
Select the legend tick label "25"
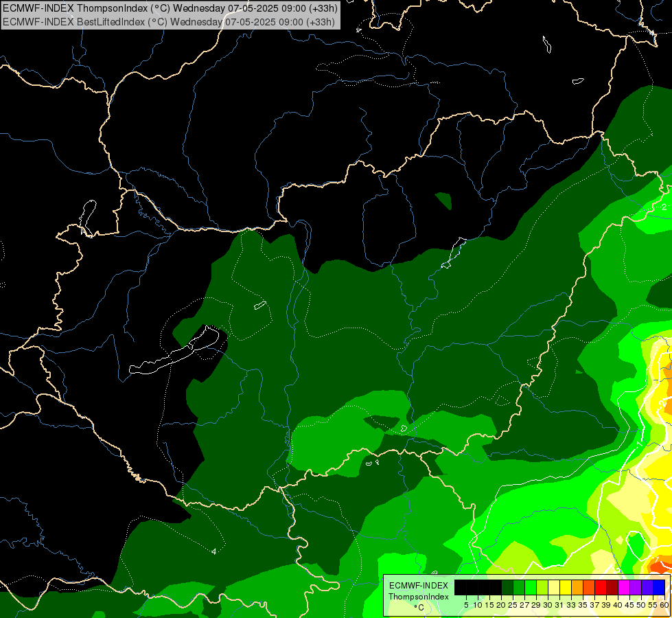(513, 605)
